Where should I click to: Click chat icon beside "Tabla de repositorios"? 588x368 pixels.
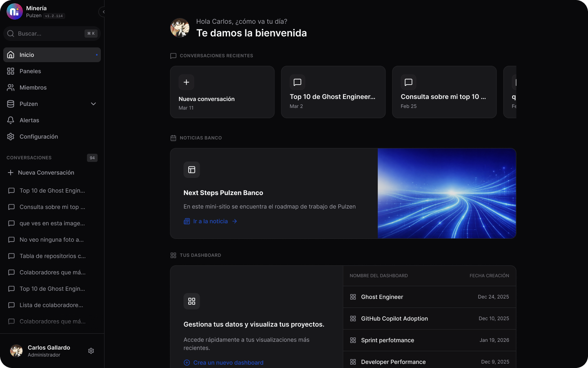11,256
